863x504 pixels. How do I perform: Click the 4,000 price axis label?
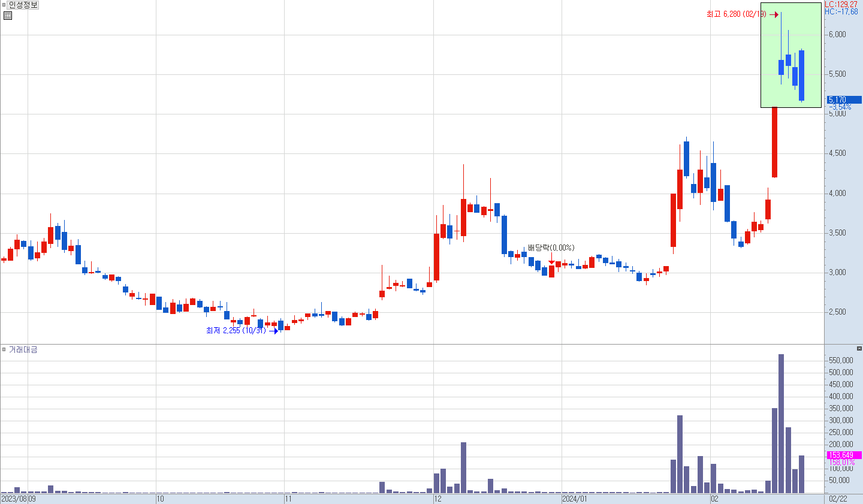(837, 194)
